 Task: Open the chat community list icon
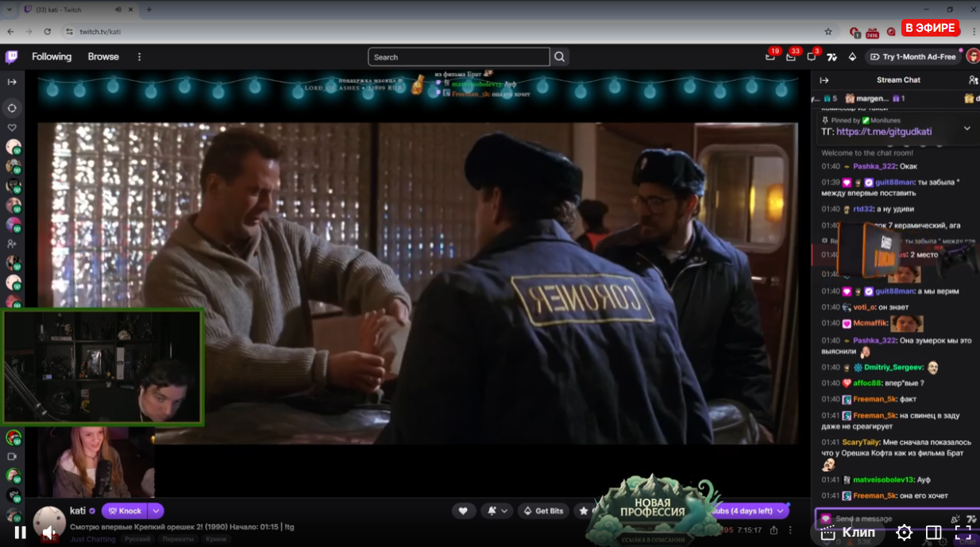(x=973, y=80)
